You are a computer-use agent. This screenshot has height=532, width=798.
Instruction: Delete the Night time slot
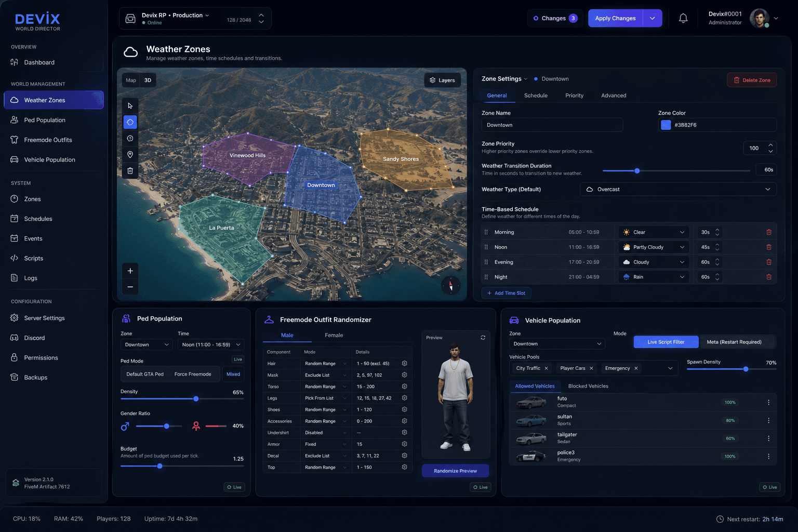[x=769, y=277]
